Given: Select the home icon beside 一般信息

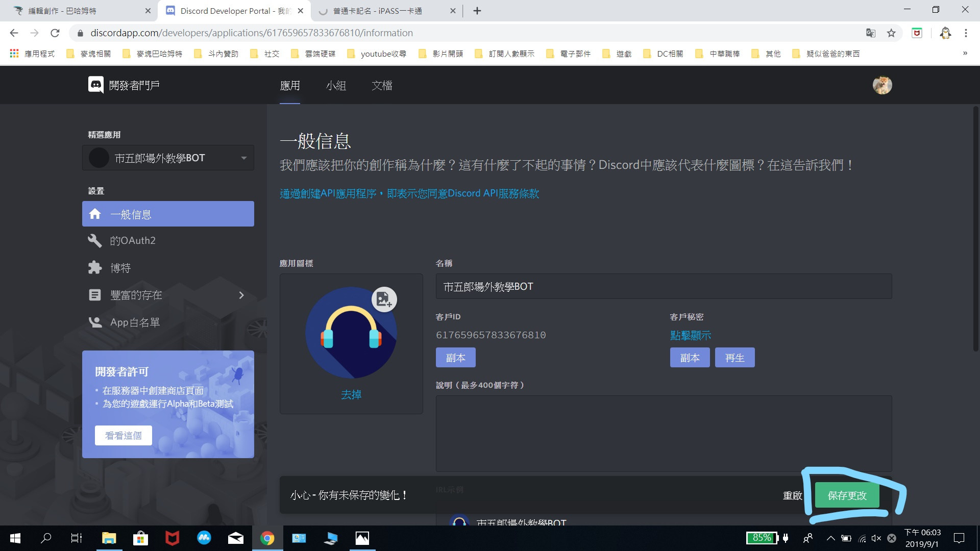Looking at the screenshot, I should coord(95,214).
